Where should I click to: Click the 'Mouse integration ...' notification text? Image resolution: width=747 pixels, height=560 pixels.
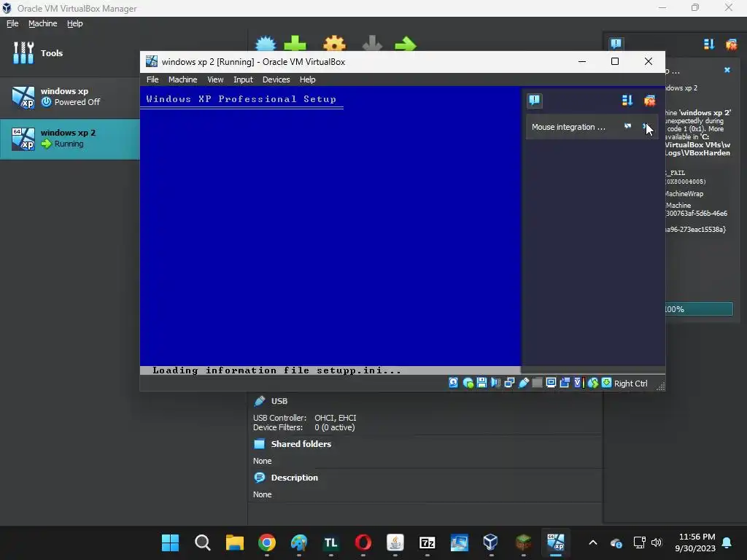568,127
